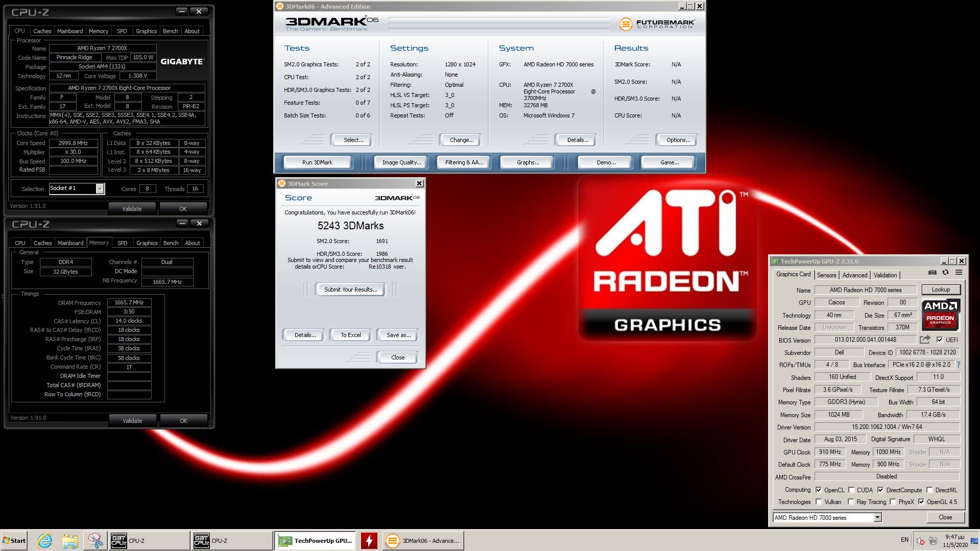
Task: Switch to the first CPU-Z taskbar button
Action: point(150,541)
